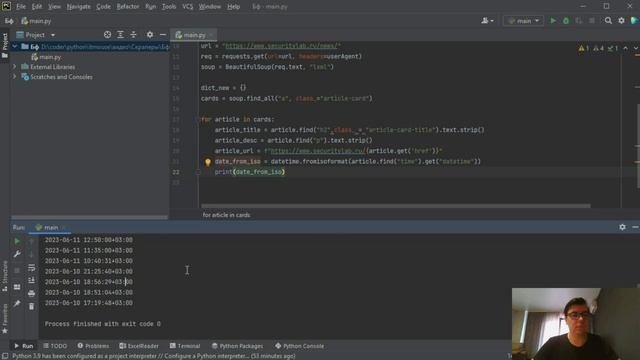Click the yellow intention lightbulb icon
640x360 pixels.
(x=208, y=162)
